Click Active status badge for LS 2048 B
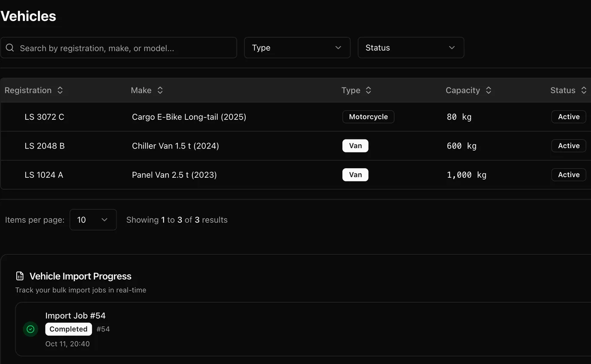 click(x=569, y=146)
